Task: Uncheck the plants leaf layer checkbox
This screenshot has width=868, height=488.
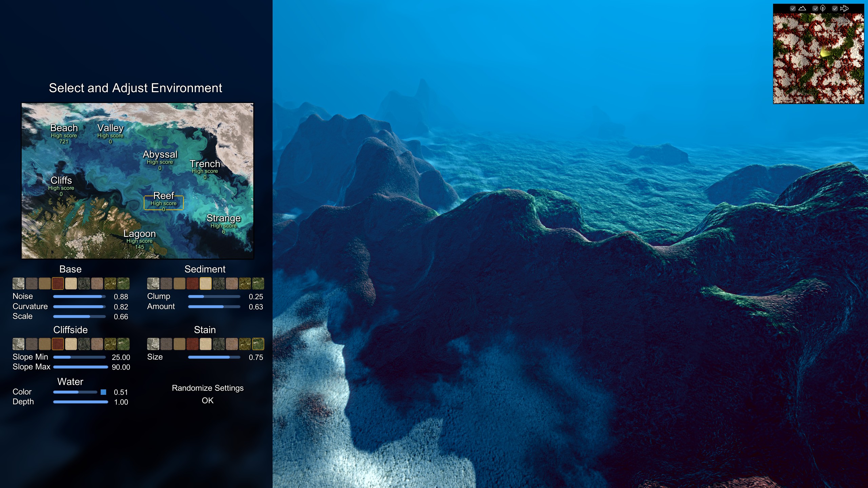Action: (815, 8)
